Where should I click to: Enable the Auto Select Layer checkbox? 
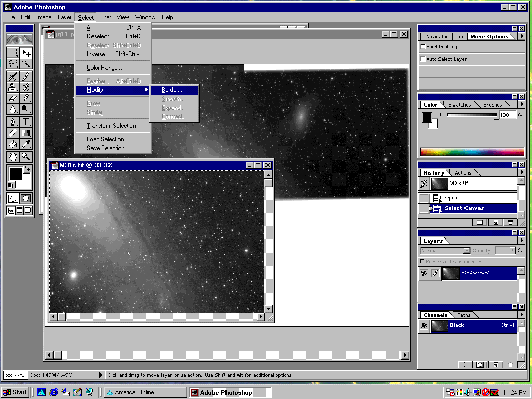(x=423, y=59)
